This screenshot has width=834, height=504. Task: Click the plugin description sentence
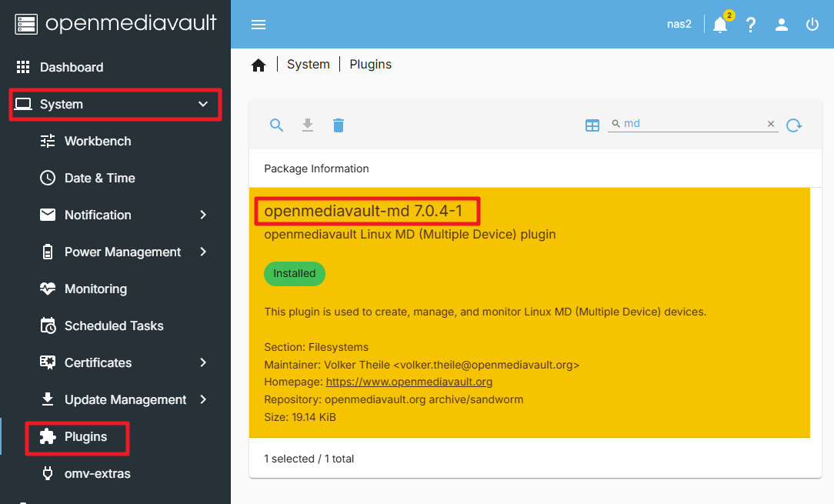coord(485,312)
